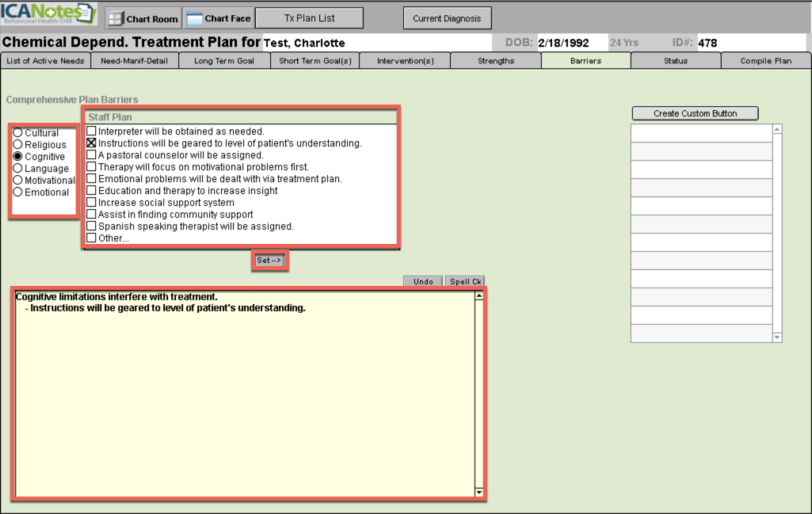Click the Create Custom Button button

pos(695,113)
